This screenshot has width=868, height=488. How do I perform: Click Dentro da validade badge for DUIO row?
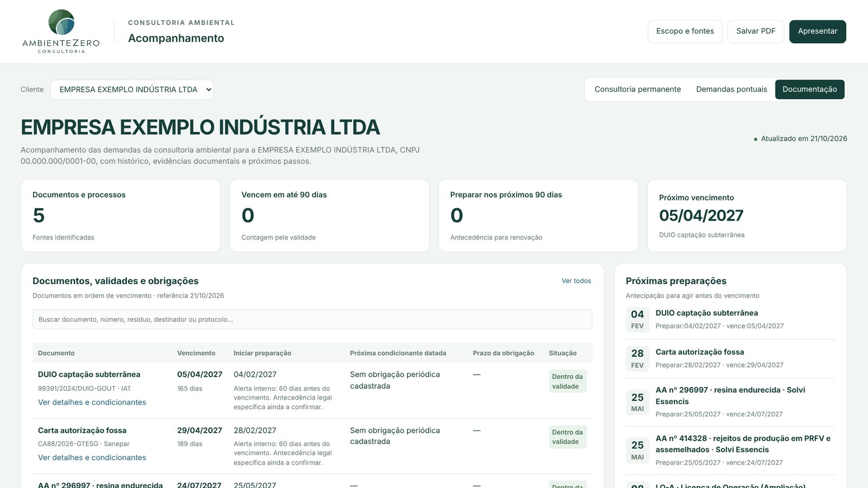pyautogui.click(x=567, y=381)
